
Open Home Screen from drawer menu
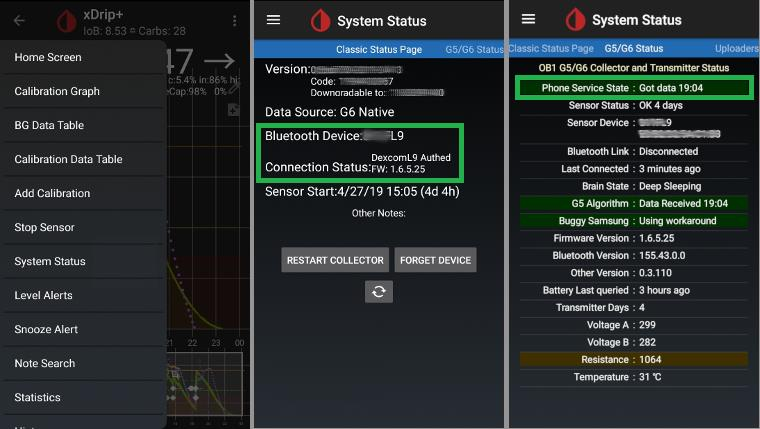point(83,57)
